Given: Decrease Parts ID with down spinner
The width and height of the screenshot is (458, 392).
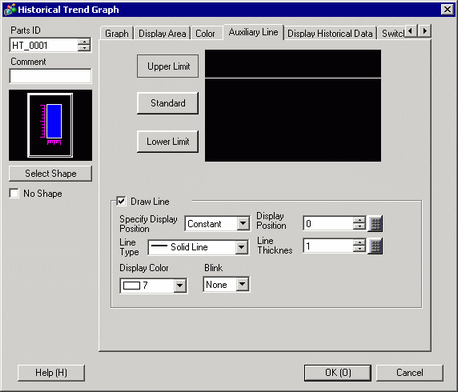Looking at the screenshot, I should pyautogui.click(x=84, y=49).
